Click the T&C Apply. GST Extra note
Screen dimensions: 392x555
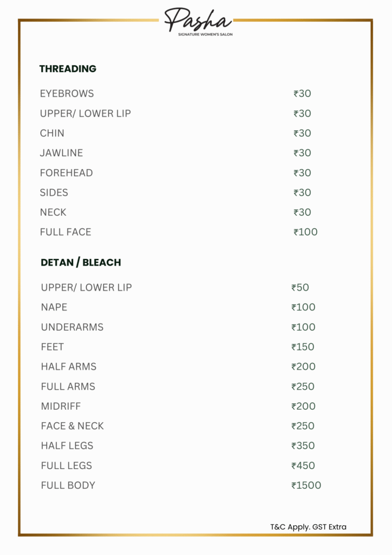point(308,527)
